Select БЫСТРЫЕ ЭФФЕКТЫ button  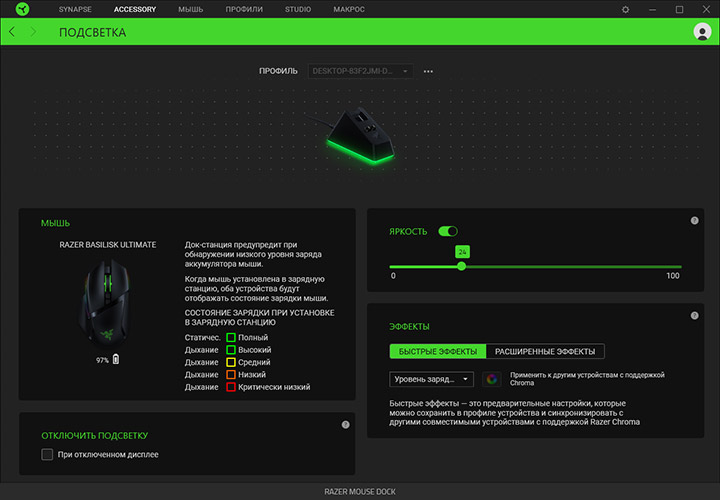pos(438,351)
